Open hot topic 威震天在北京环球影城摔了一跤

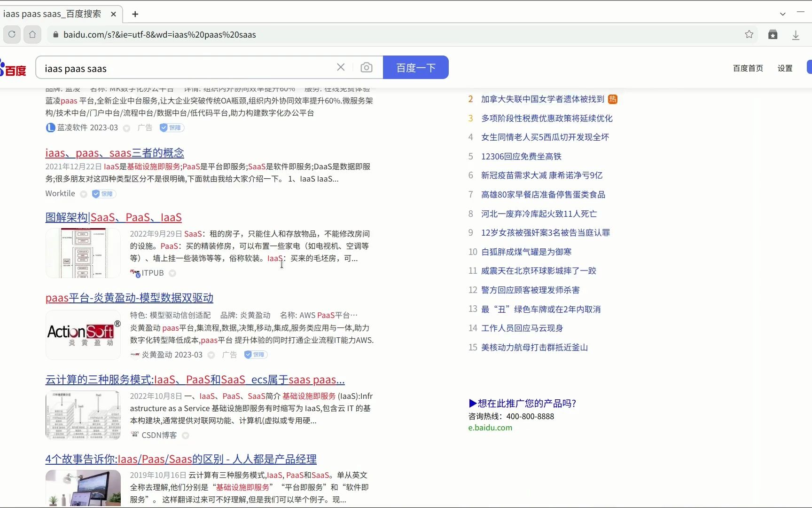coord(539,271)
